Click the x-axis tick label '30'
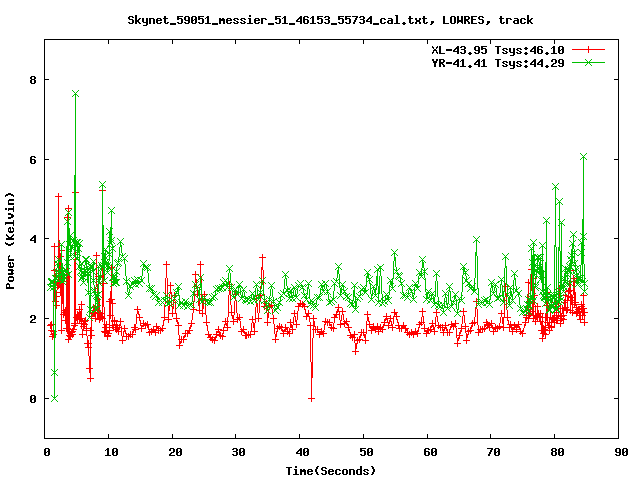The width and height of the screenshot is (640, 480). click(x=238, y=452)
